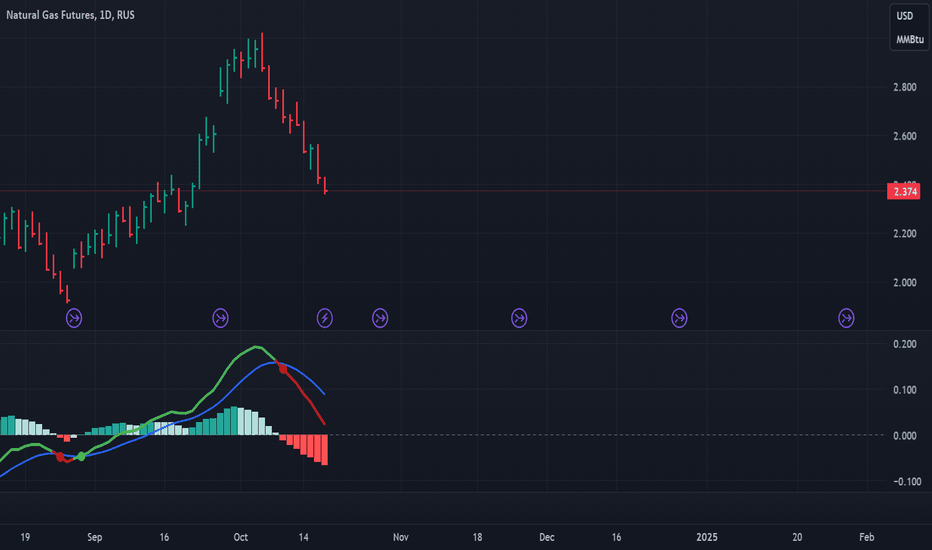Image resolution: width=932 pixels, height=550 pixels.
Task: Click the 2.600 price axis label
Action: pyautogui.click(x=905, y=136)
